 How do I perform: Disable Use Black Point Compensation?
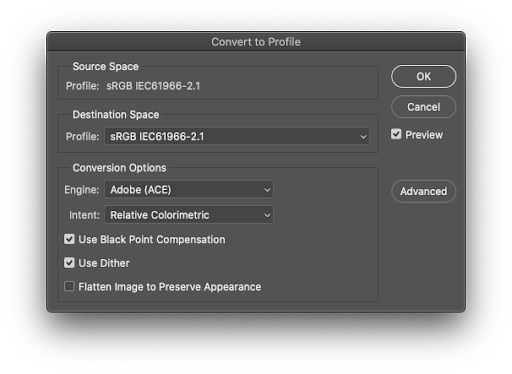(69, 239)
